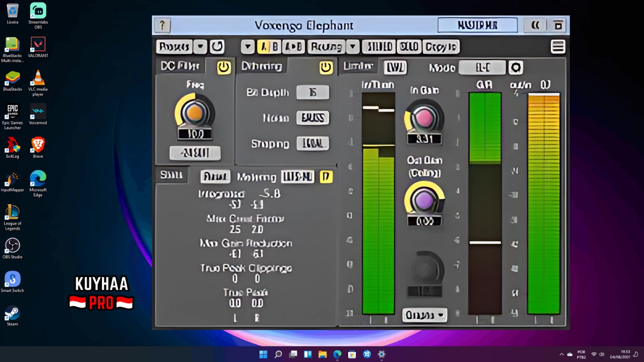Image resolution: width=644 pixels, height=362 pixels.
Task: Click the button below the Freq knob value
Action: point(195,152)
